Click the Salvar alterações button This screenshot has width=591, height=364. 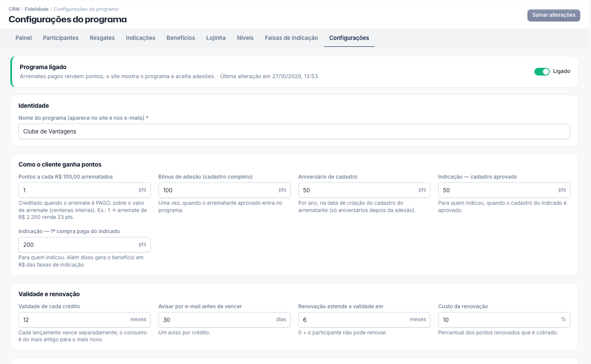554,15
